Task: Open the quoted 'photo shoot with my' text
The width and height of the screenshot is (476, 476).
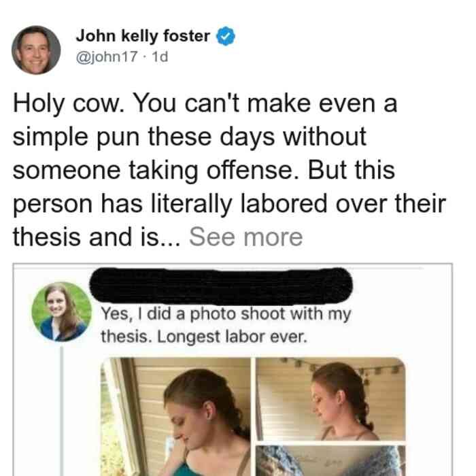Action: click(x=226, y=314)
